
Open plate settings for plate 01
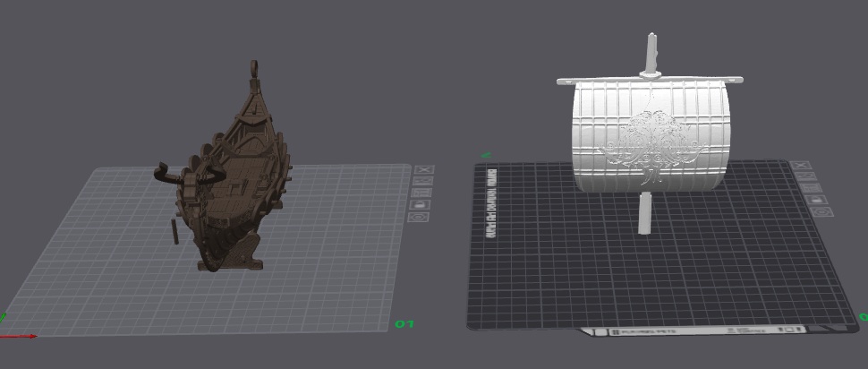coord(420,217)
